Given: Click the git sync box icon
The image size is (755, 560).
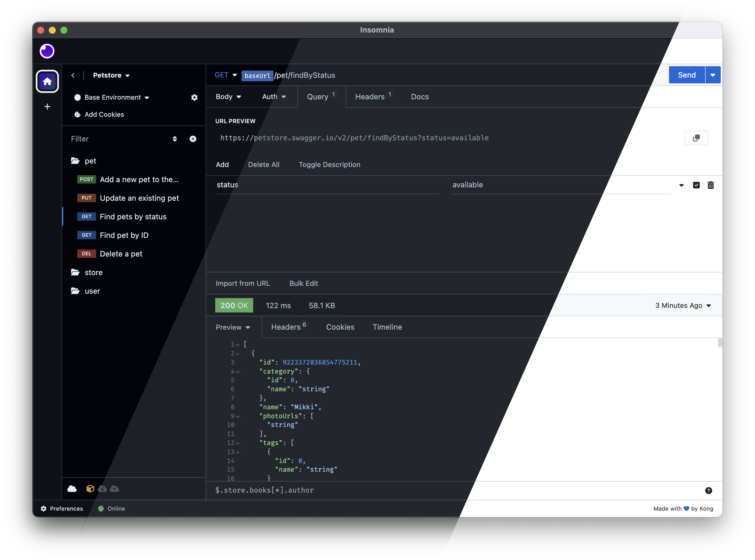Looking at the screenshot, I should (x=90, y=489).
